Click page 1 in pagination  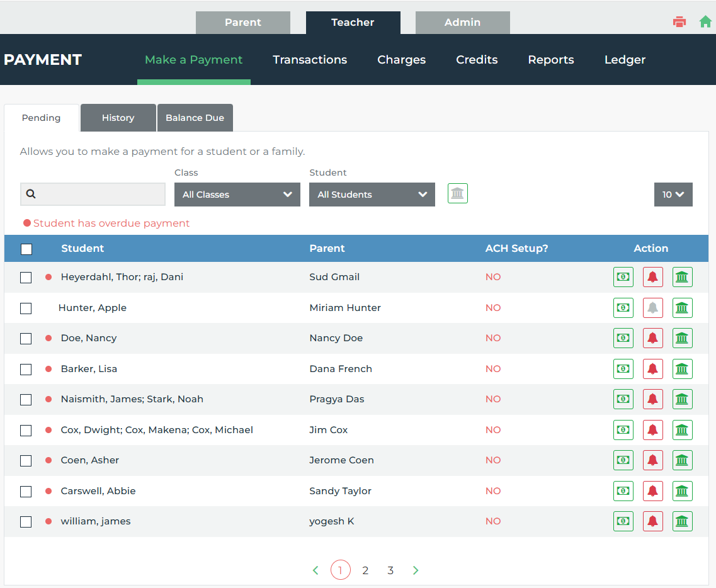340,570
